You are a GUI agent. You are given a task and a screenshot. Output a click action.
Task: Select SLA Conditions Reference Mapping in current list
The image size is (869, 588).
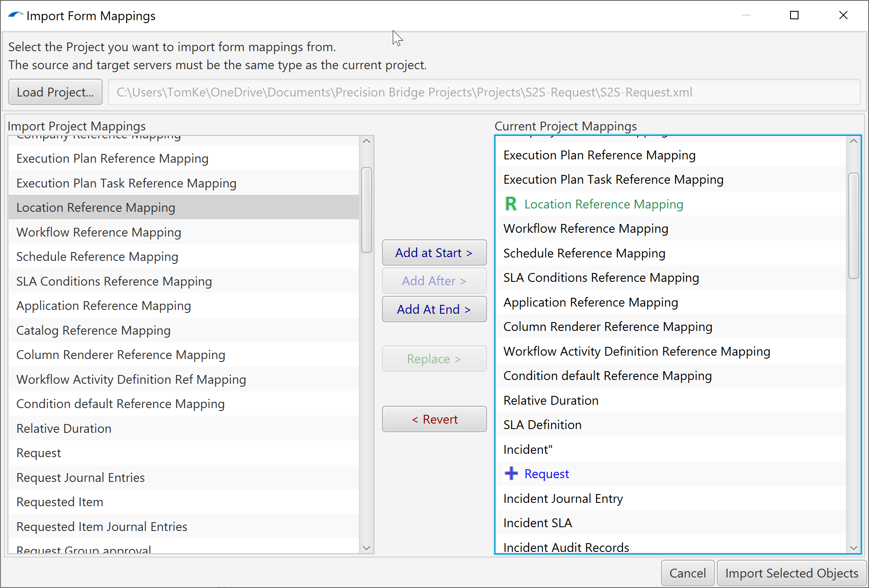coord(671,277)
